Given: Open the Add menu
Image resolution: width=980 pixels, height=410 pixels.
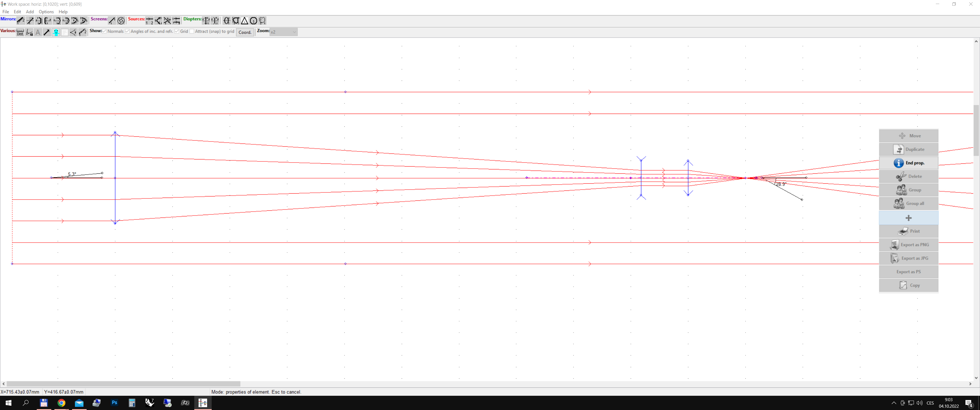Looking at the screenshot, I should [x=30, y=12].
